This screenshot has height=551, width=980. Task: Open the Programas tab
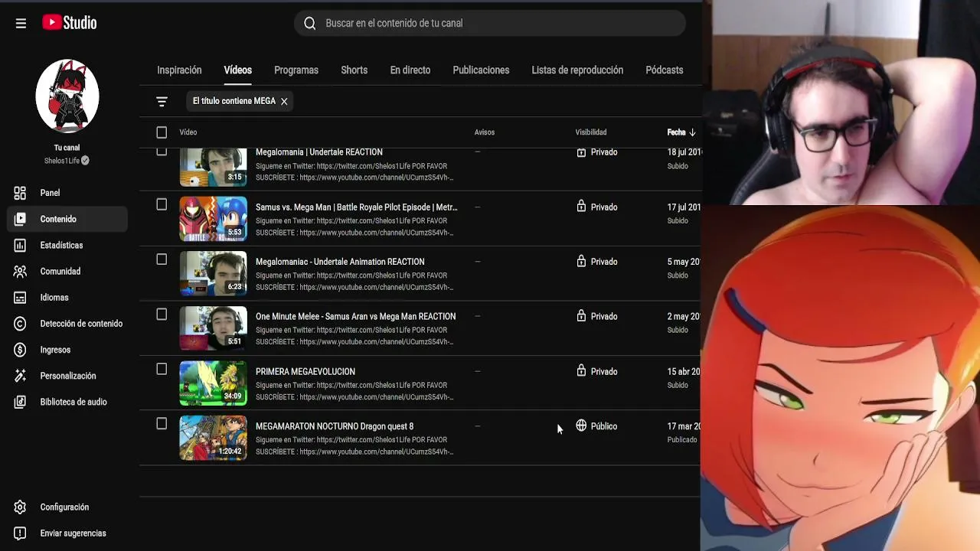point(296,70)
